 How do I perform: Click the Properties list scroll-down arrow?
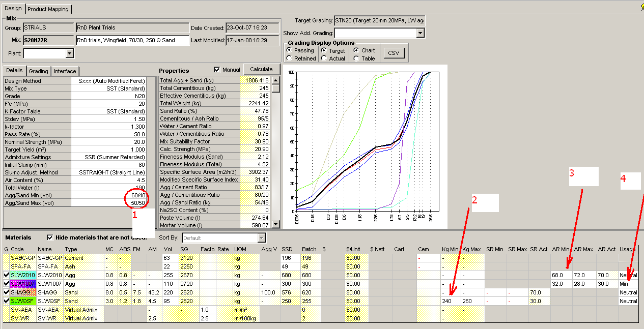coord(275,224)
